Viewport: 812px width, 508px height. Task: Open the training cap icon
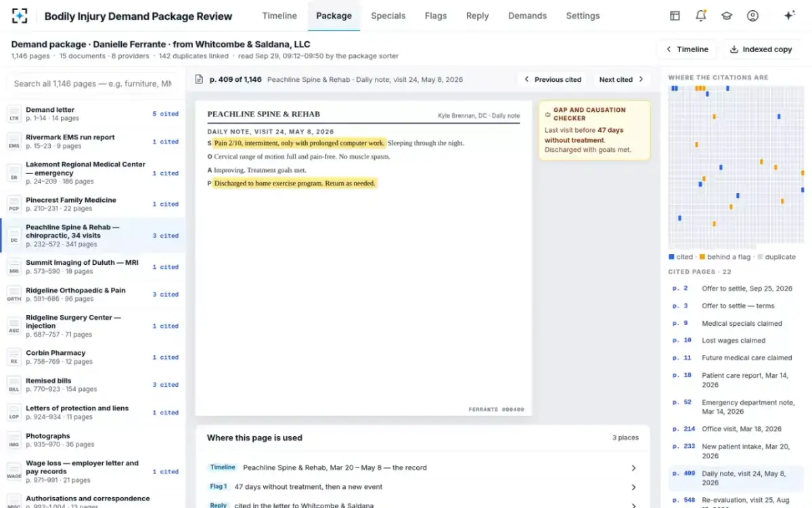(727, 16)
